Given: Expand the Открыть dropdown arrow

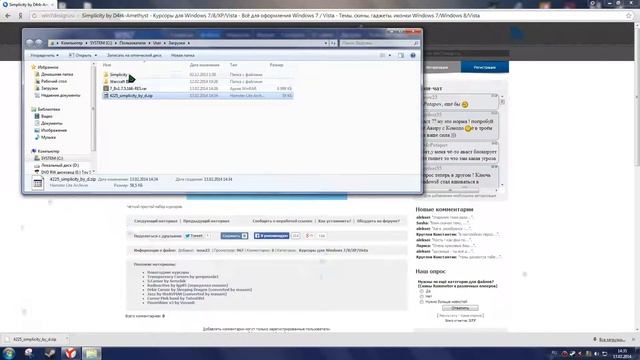Looking at the screenshot, I should coord(96,55).
